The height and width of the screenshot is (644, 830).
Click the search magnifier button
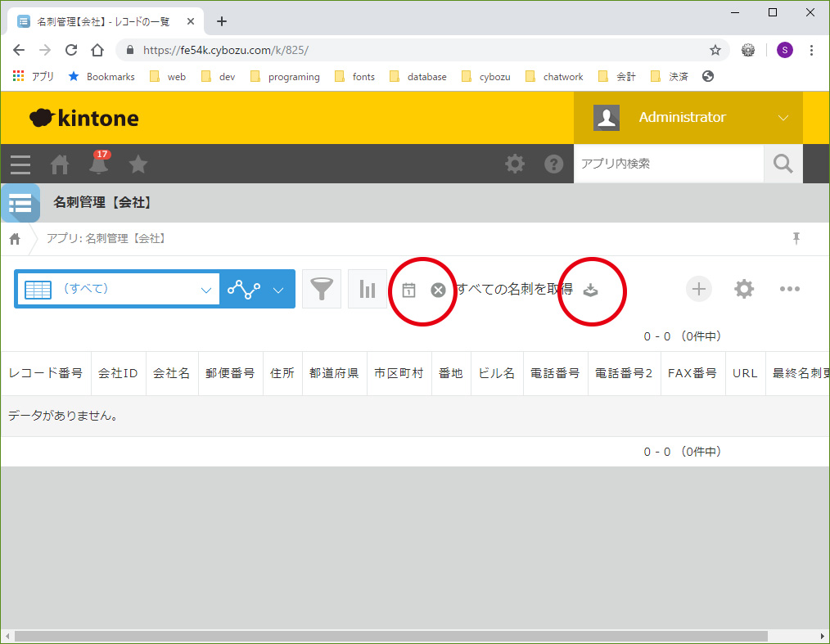tap(783, 164)
